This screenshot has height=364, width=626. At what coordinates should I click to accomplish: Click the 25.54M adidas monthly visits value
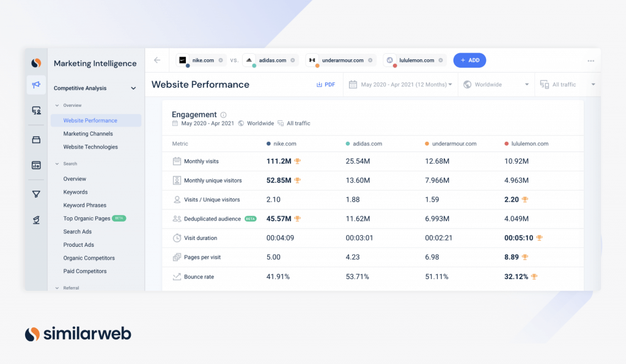358,161
